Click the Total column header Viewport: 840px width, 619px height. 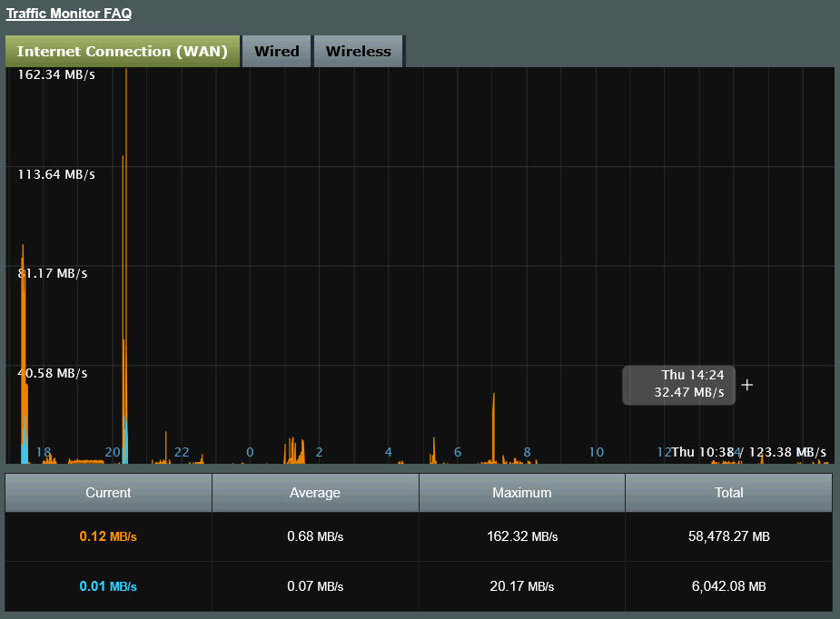coord(728,493)
